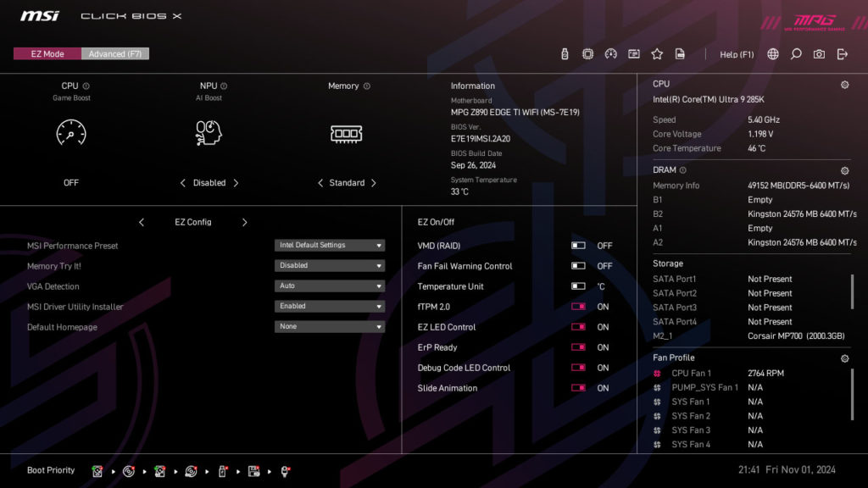Screen dimensions: 868x488
Task: Enable VMD (RAID)
Action: 579,246
